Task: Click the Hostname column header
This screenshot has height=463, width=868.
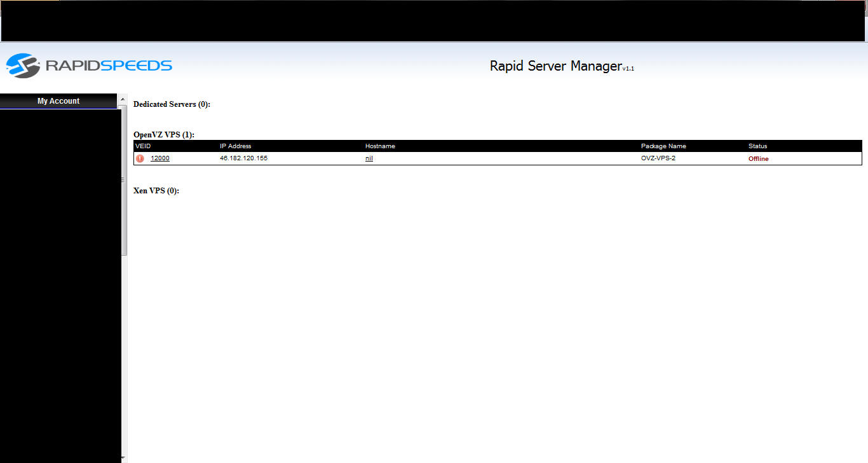Action: click(x=380, y=146)
